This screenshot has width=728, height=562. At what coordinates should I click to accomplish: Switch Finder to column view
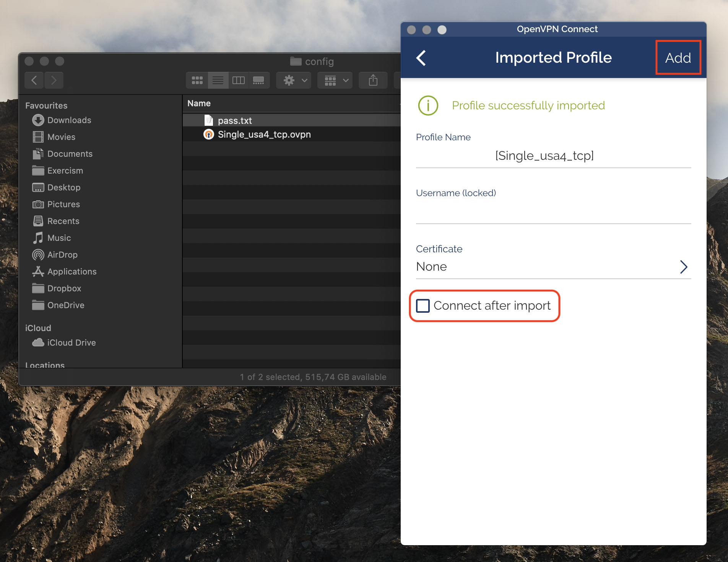point(239,80)
